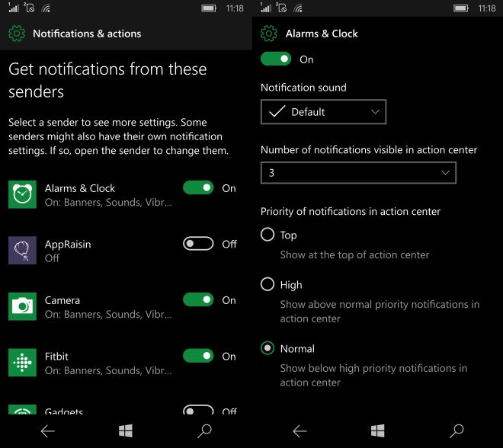
Task: Open search from right screen's navigation bar
Action: click(x=457, y=431)
